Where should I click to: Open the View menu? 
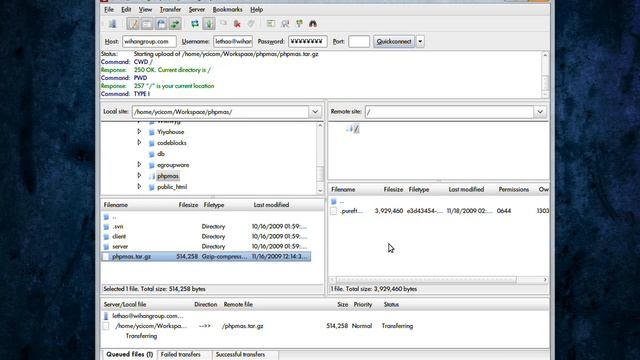tap(145, 9)
